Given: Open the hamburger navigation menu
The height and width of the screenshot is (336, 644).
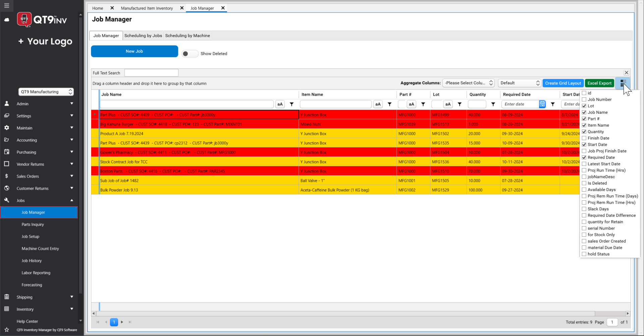Looking at the screenshot, I should [x=7, y=6].
